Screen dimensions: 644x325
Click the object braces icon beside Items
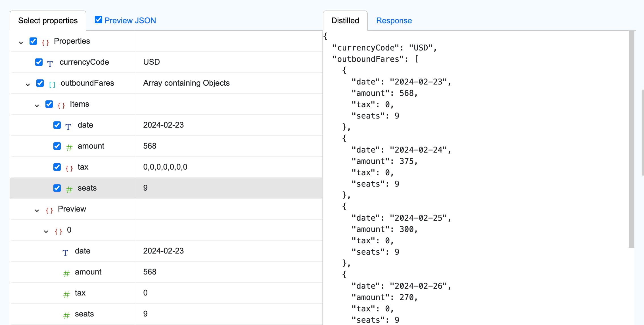tap(61, 105)
